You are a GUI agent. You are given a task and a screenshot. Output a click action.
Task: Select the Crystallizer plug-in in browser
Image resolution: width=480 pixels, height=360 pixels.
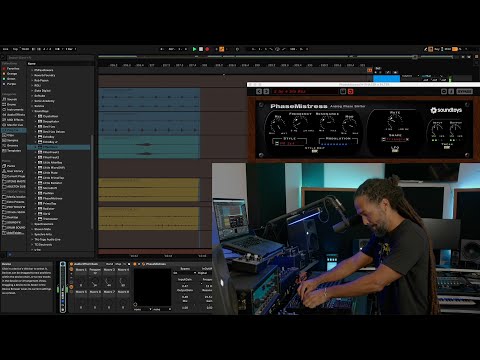48,116
